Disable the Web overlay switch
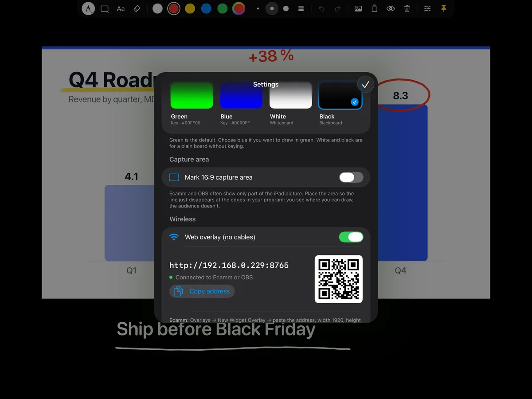This screenshot has height=399, width=532. click(x=351, y=237)
